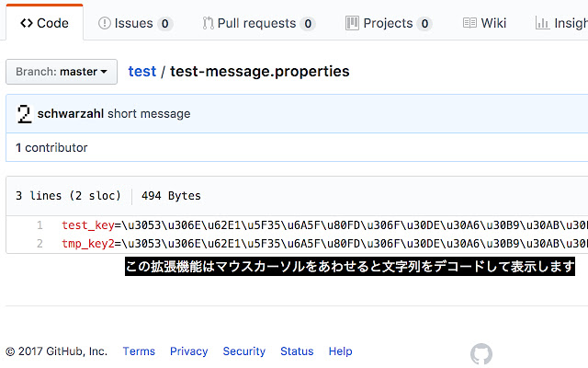Open the Terms footer link

point(139,351)
